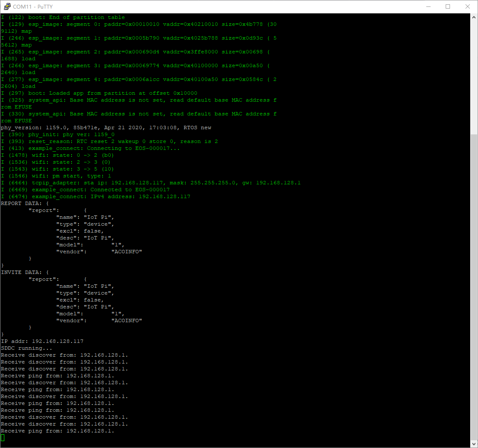Click the scrollbar down arrow

pos(474,443)
